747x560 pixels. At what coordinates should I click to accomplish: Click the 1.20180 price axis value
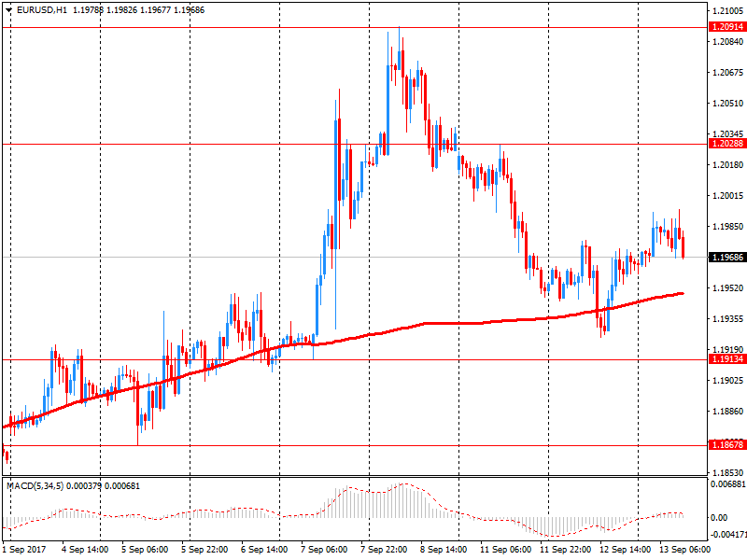tap(727, 165)
